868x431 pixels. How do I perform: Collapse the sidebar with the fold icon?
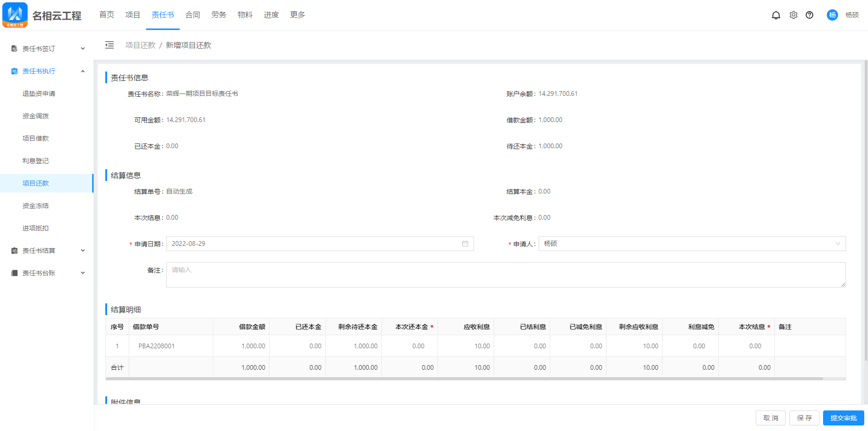(x=109, y=45)
